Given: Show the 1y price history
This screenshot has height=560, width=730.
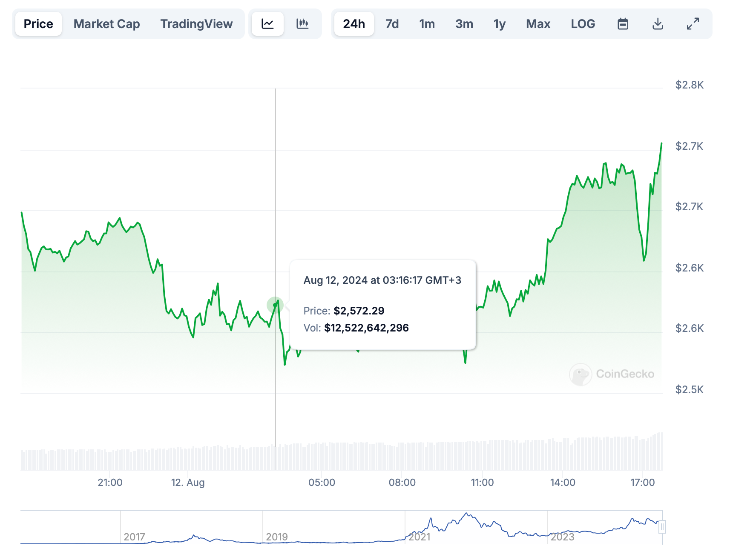Looking at the screenshot, I should point(499,24).
